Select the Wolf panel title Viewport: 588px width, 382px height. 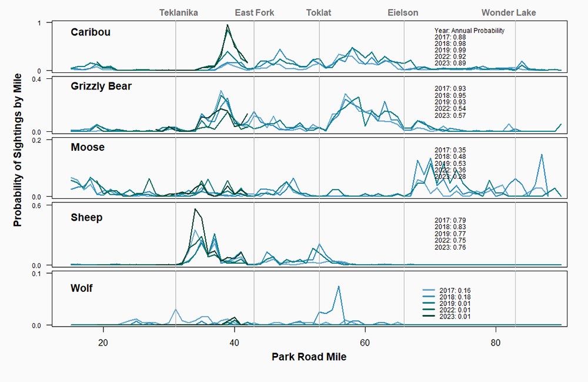pyautogui.click(x=83, y=288)
